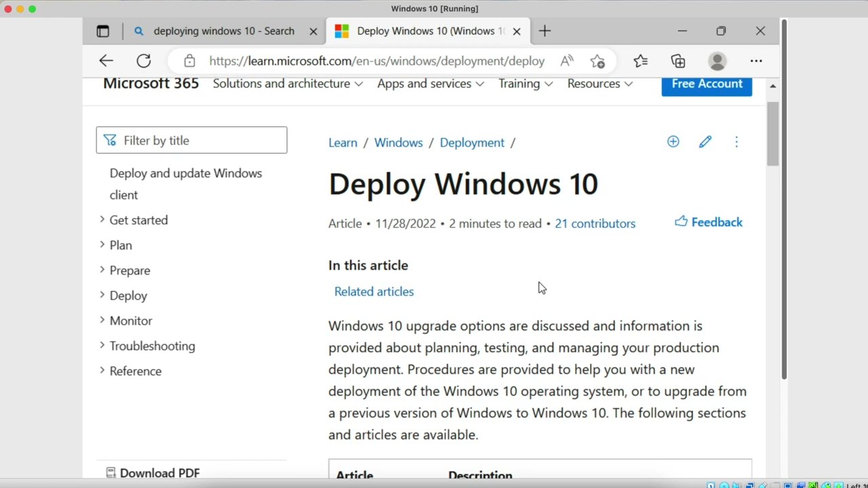This screenshot has height=488, width=868.
Task: Open the profile avatar menu
Action: coord(717,61)
